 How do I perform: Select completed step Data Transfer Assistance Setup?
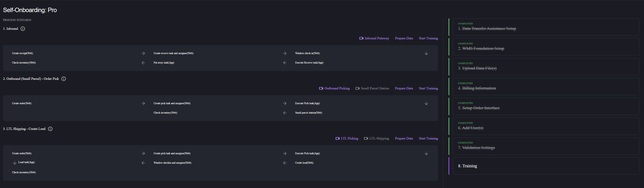pos(489,29)
